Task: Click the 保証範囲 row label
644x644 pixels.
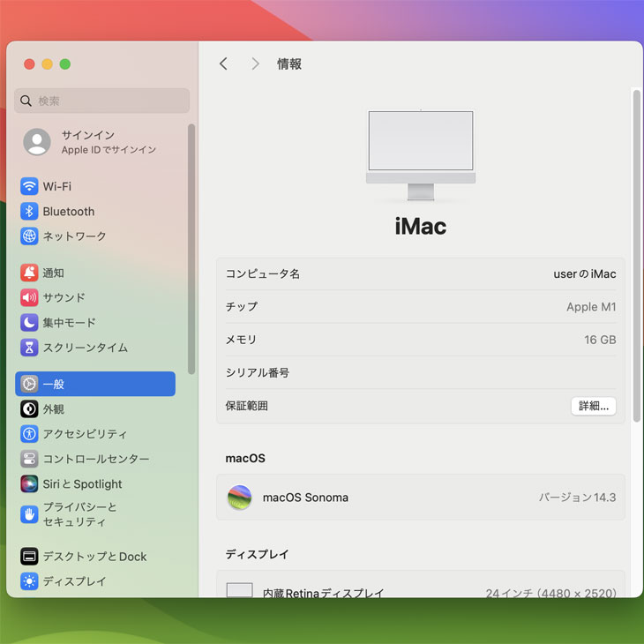Action: pos(246,406)
